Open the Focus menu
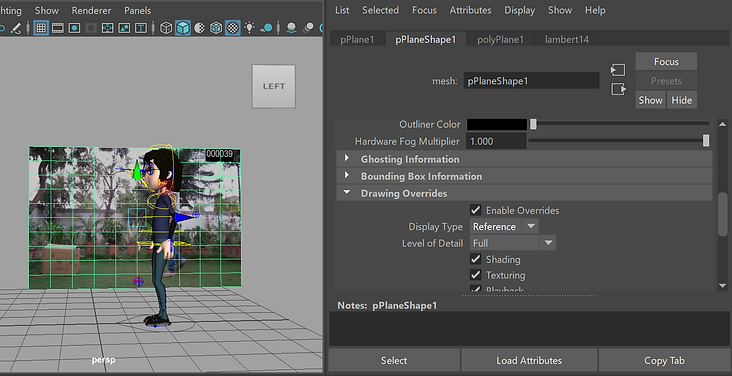The width and height of the screenshot is (732, 376). pos(424,10)
